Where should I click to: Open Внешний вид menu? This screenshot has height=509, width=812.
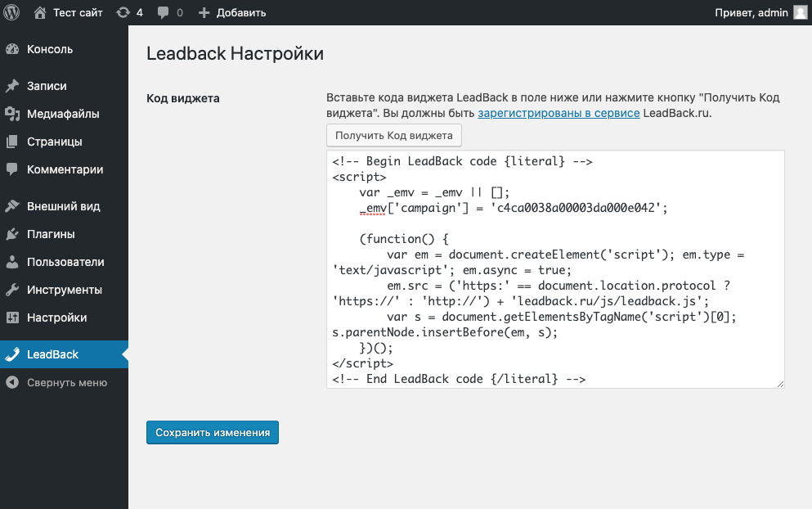pos(65,206)
